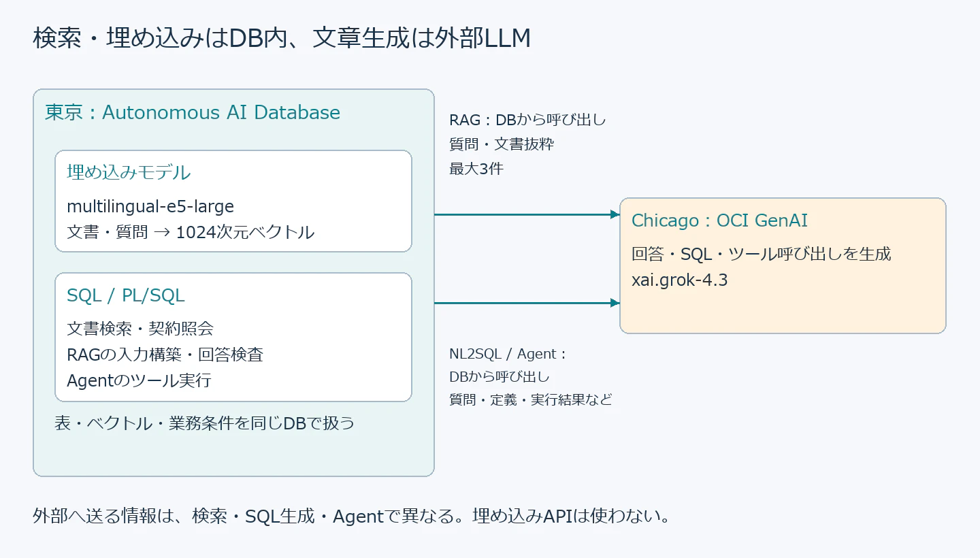Click the text "Agentのツール実行"

(x=139, y=380)
